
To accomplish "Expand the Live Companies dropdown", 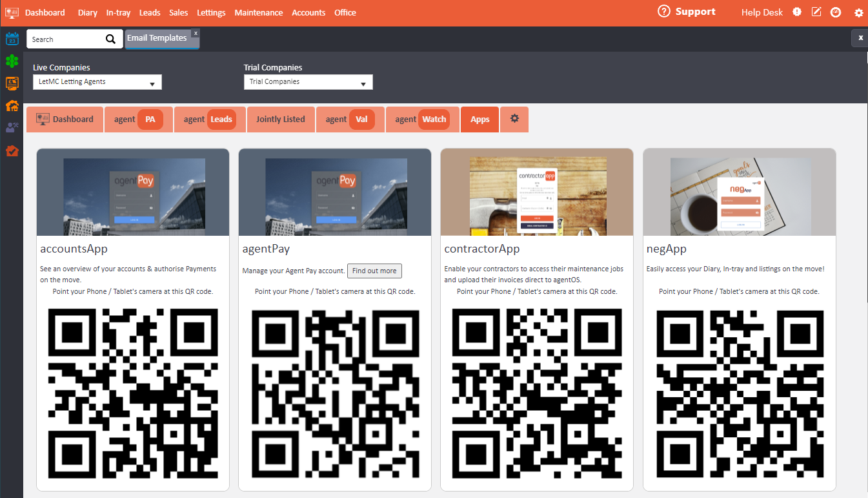I will tap(97, 82).
